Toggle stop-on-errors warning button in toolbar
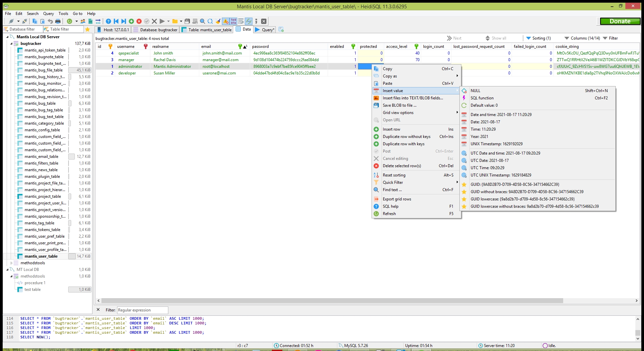The height and width of the screenshot is (351, 644). pos(226,21)
